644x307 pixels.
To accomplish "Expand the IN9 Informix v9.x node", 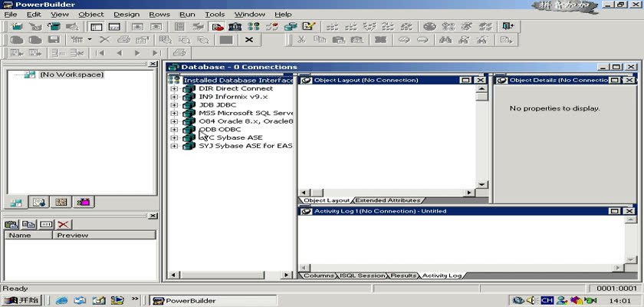I will point(174,97).
